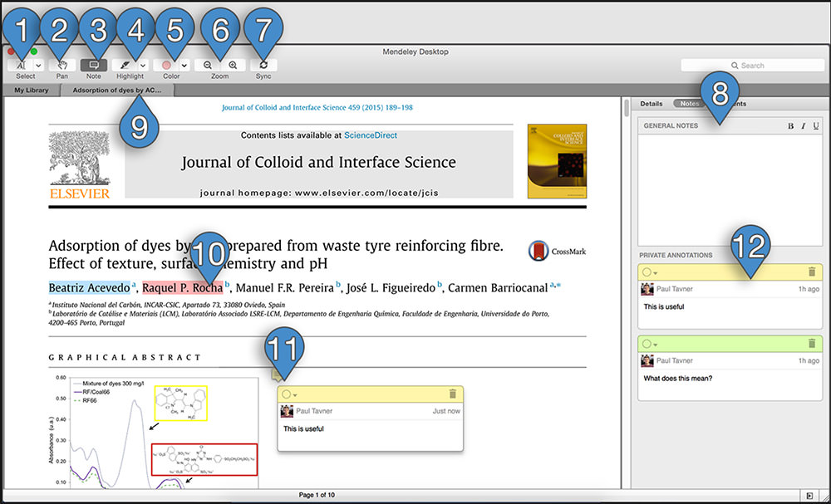Click Paul Tavner's avatar in the "Just now" popup note
This screenshot has height=504, width=831.
287,411
